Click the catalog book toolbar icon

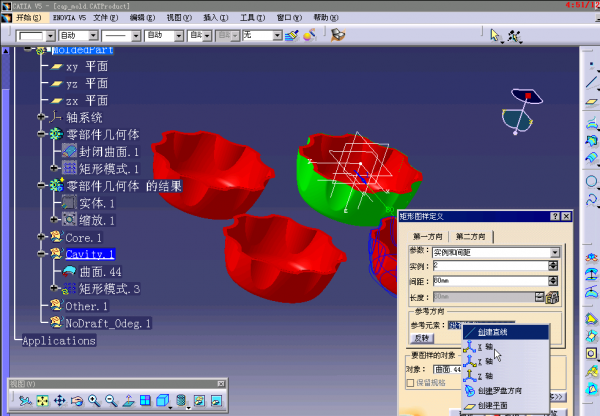338,35
